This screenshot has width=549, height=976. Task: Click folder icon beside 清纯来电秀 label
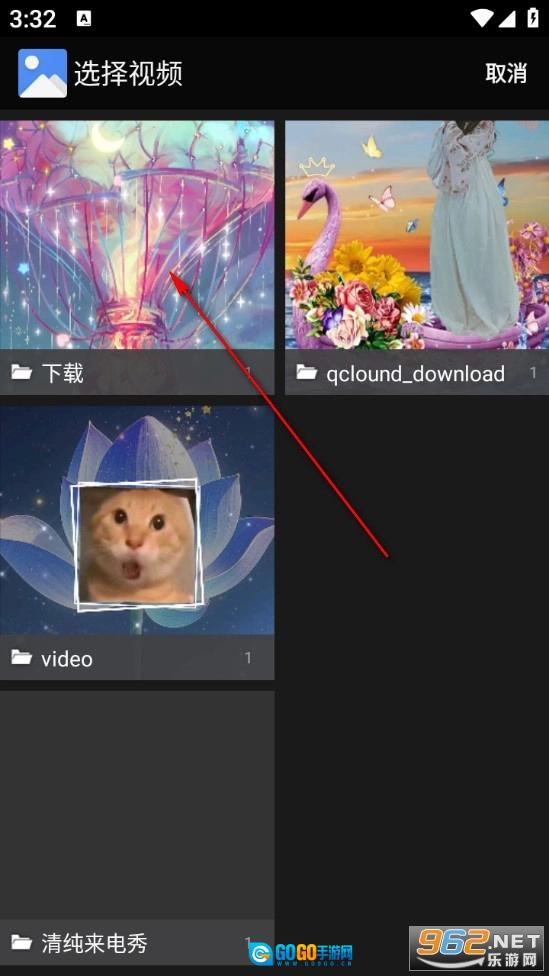point(22,943)
